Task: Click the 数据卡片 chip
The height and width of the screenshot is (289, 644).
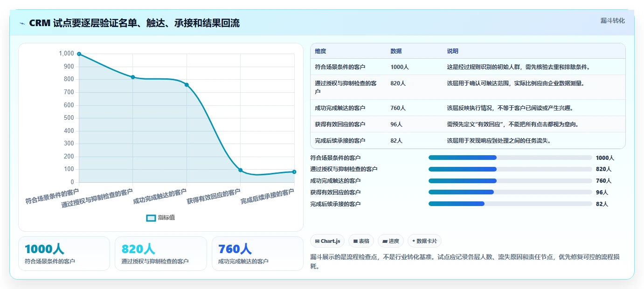Action: [x=424, y=241]
